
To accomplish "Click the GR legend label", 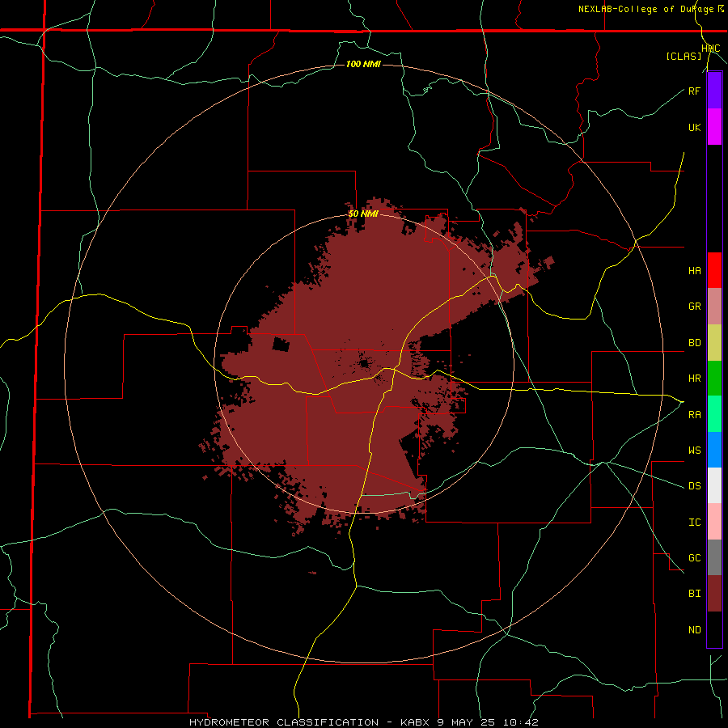I will (x=694, y=307).
